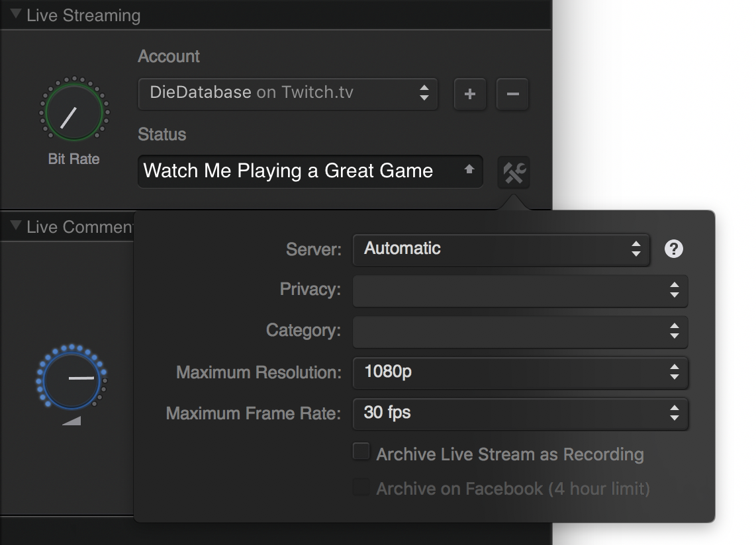The width and height of the screenshot is (756, 545).
Task: Enable Archive Live Stream as Recording
Action: [x=361, y=452]
